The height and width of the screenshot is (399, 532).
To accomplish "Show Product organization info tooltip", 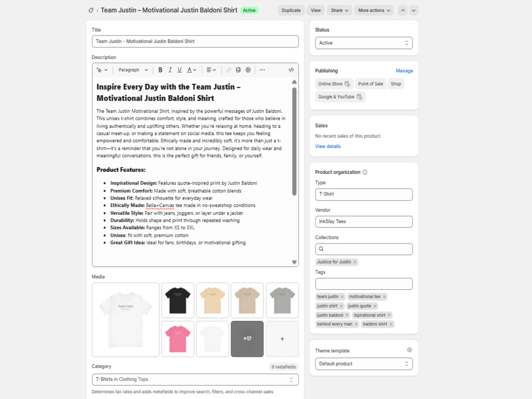I will pos(365,172).
